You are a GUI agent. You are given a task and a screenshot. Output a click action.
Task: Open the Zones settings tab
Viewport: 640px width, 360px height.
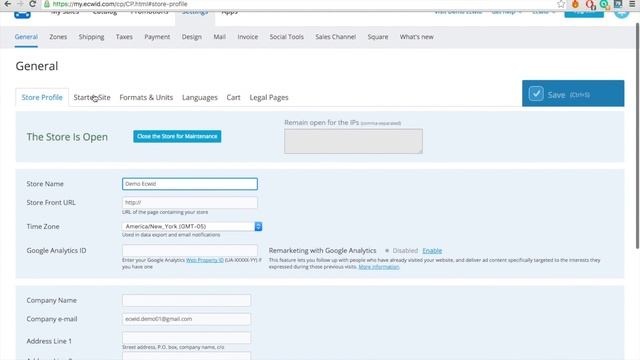point(58,37)
